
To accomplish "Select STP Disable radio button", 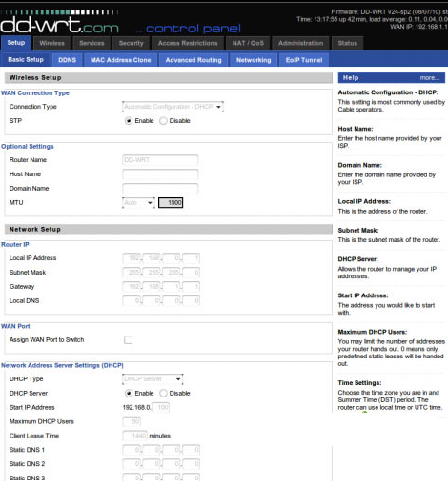I will coord(163,121).
